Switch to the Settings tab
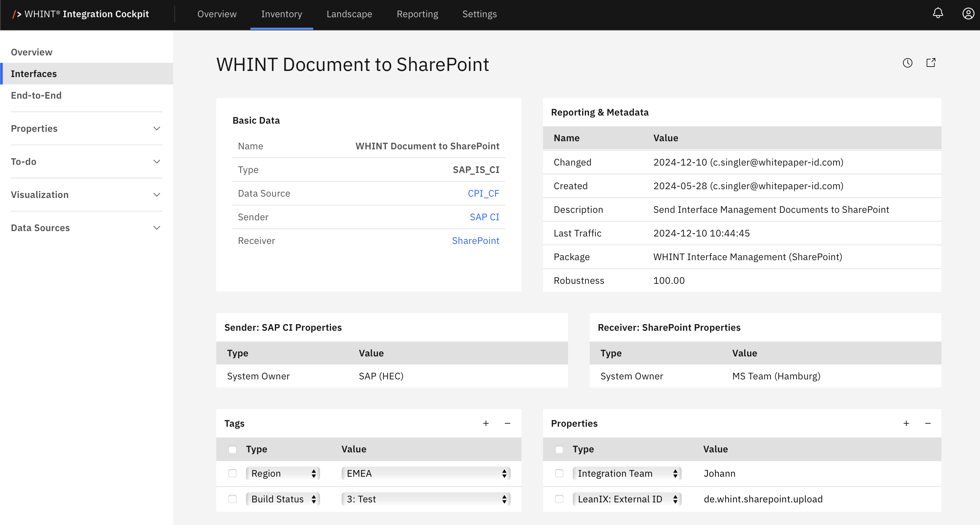Viewport: 980px width, 525px height. coord(479,14)
